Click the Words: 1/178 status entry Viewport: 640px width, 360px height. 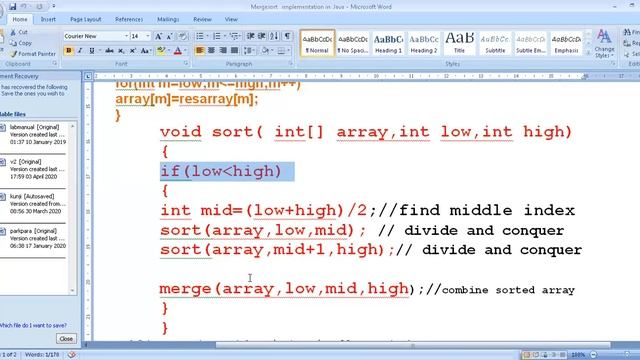point(42,355)
